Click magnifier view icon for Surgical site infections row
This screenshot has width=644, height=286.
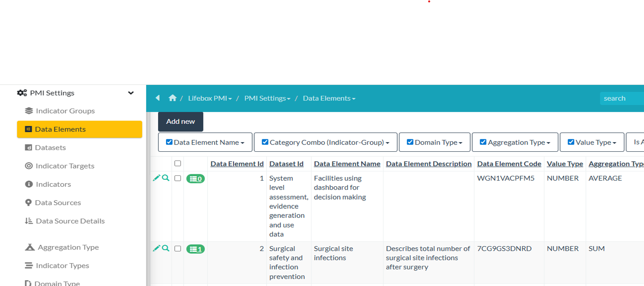(166, 248)
